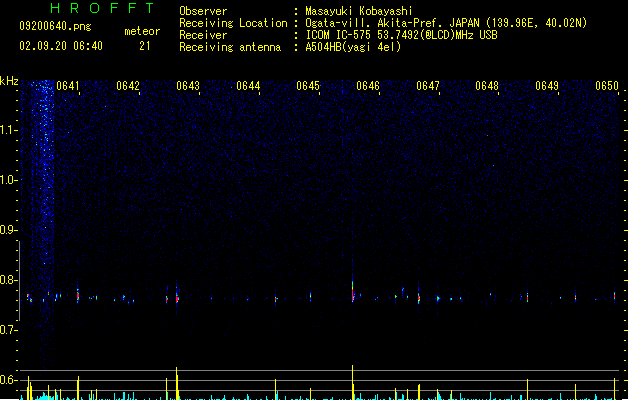Select the 0649 time axis marker
This screenshot has height=400, width=629.
point(547,86)
